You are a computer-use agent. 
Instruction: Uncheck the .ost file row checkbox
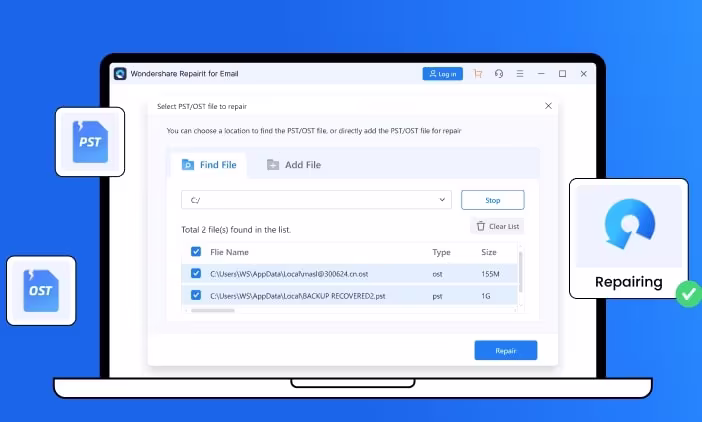coord(196,273)
